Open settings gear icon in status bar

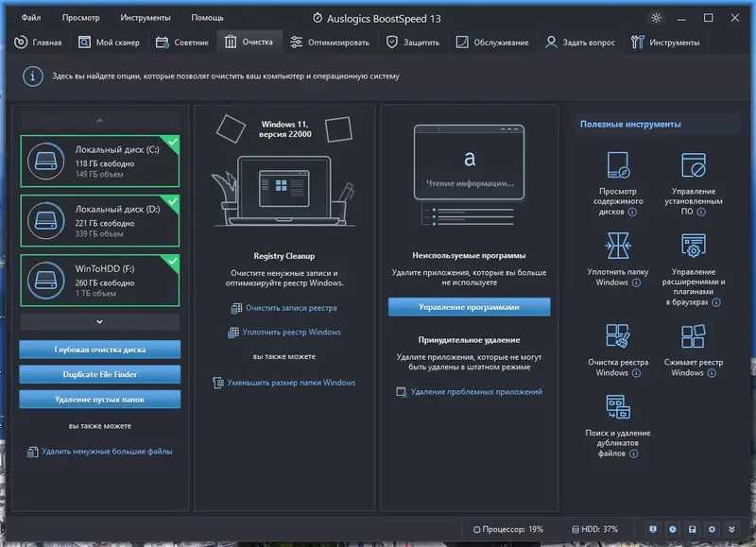[x=712, y=529]
